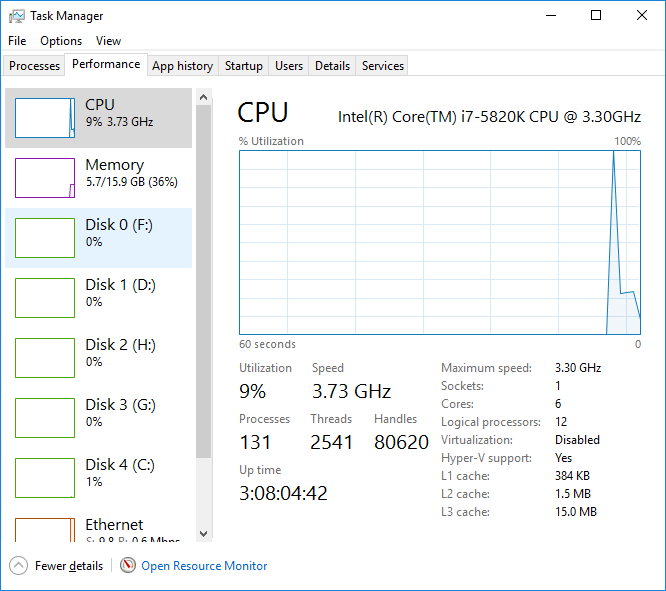The image size is (666, 591).
Task: Click L3 cache value 15.0 MB
Action: 576,512
